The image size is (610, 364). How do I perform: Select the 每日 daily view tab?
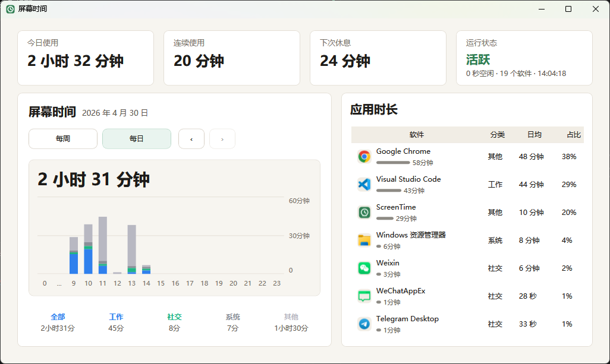137,139
